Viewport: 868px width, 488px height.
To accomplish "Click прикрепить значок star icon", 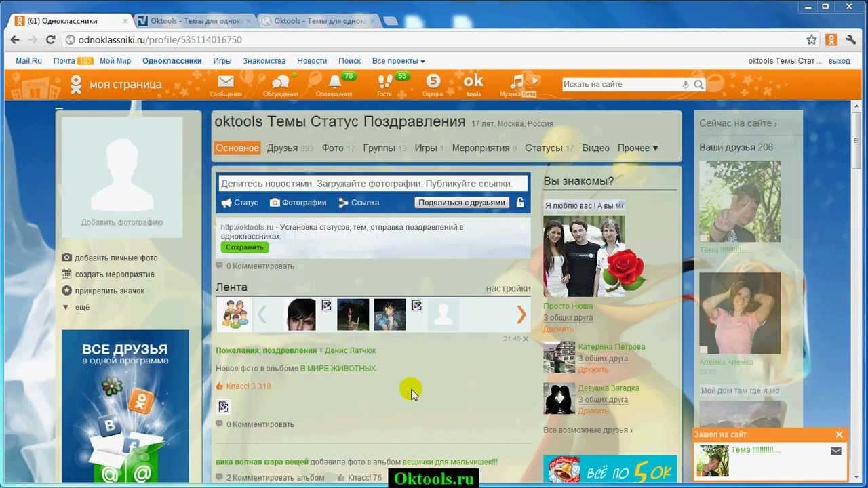I will tap(66, 291).
